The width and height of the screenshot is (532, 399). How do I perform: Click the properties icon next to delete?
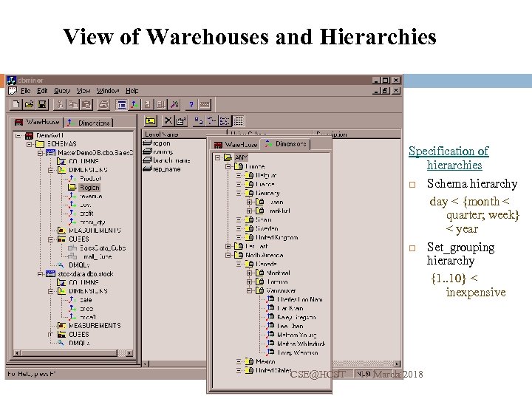(x=181, y=120)
